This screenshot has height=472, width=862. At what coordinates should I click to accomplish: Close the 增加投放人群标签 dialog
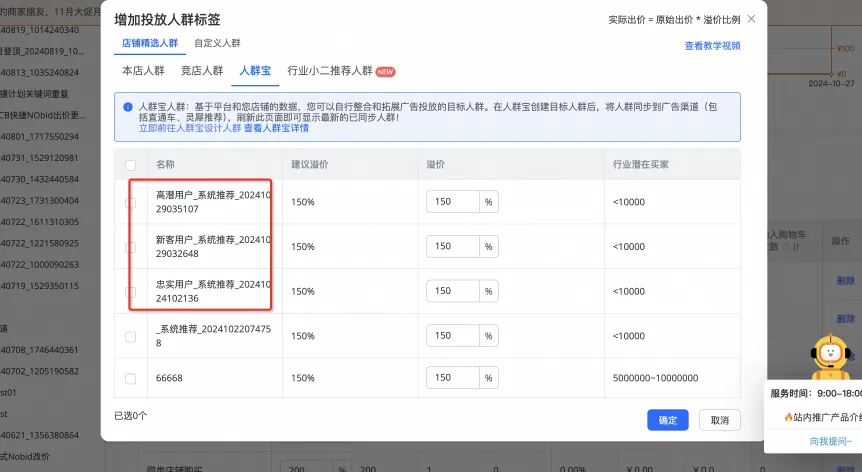pos(751,19)
